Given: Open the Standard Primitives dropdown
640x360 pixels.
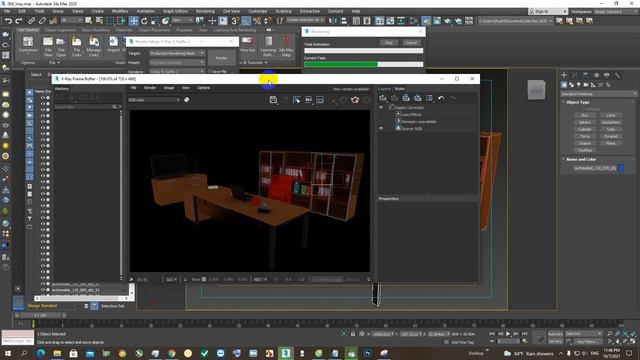Looking at the screenshot, I should coord(598,94).
